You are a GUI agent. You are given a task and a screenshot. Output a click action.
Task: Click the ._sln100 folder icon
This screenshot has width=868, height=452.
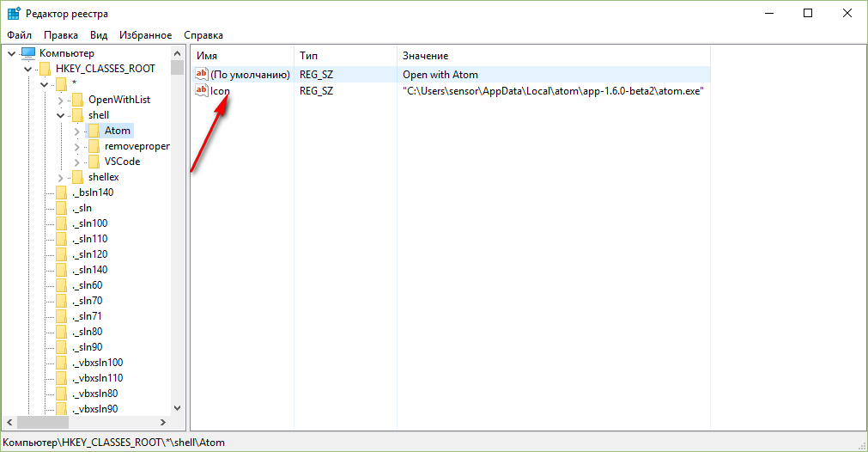tap(62, 223)
